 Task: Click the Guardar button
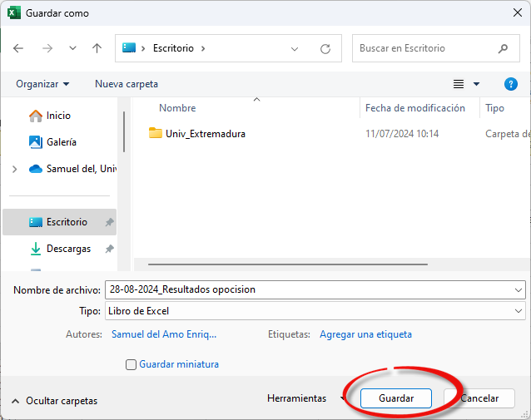(396, 398)
